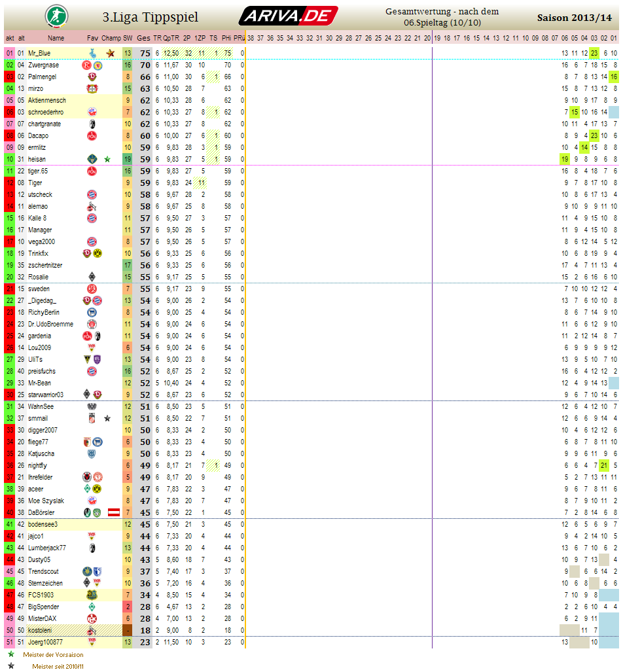
Task: Click the ARIVA.DE logo banner
Action: [x=288, y=16]
